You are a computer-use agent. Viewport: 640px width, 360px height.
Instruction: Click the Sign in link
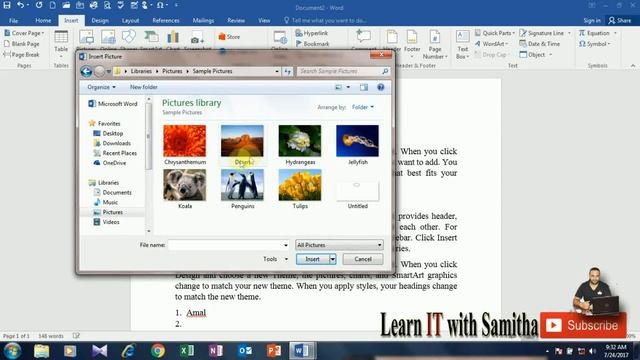pyautogui.click(x=591, y=20)
